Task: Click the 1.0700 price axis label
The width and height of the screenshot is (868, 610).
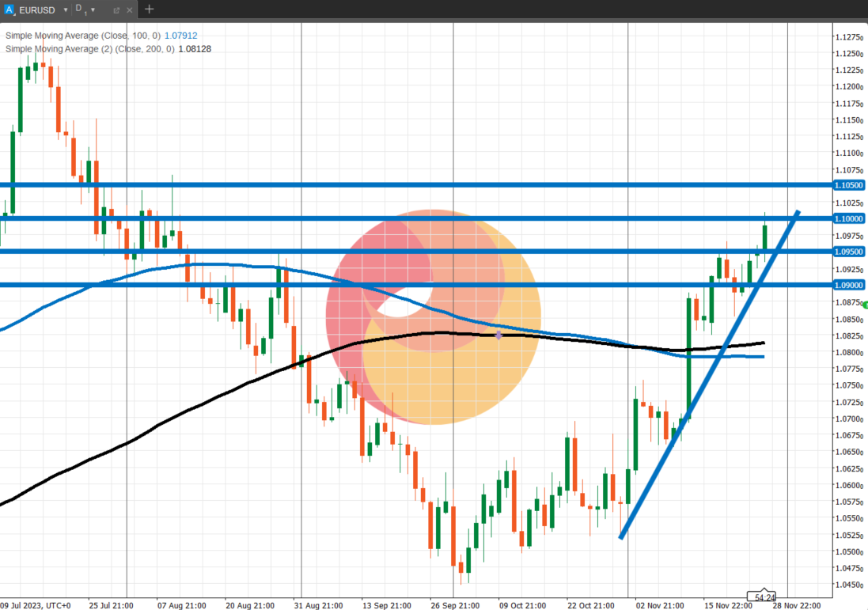Action: tap(849, 419)
